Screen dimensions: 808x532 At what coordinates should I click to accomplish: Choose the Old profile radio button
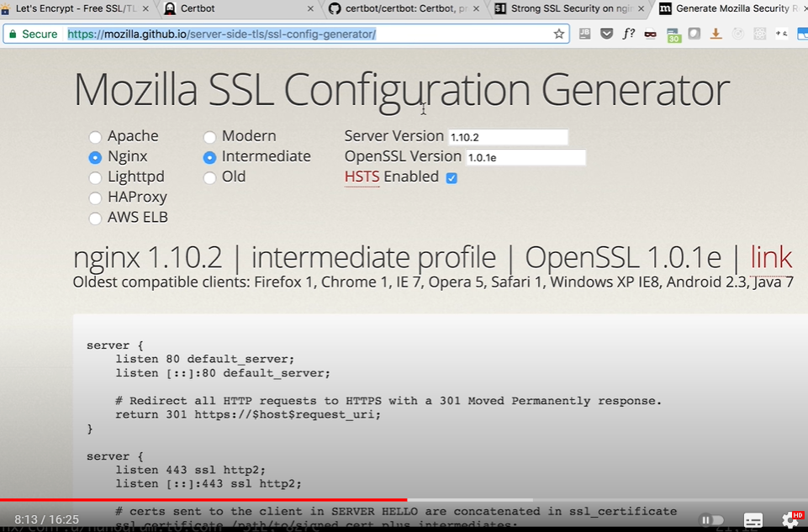click(209, 177)
